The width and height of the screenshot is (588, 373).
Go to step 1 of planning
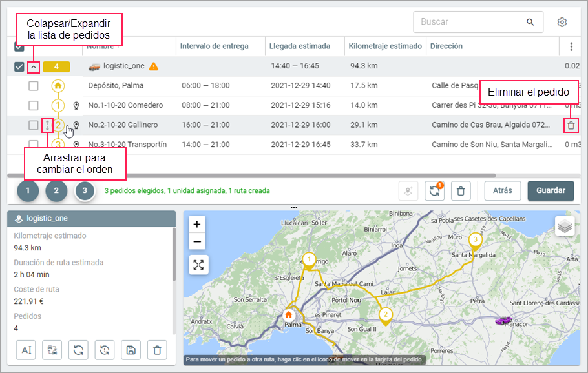tap(28, 190)
